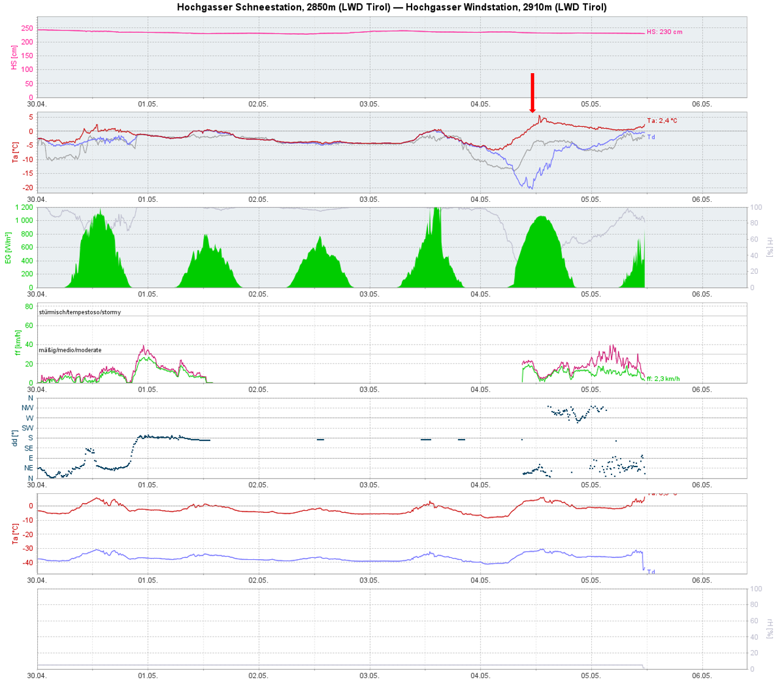
Task: Click the red arrow marker above the temperature curve
Action: point(532,93)
